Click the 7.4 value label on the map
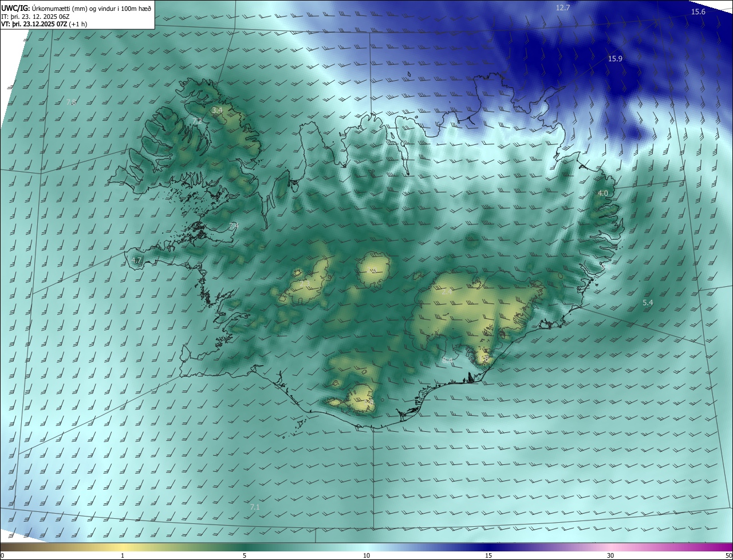Viewport: 733px width, 560px height. (233, 227)
